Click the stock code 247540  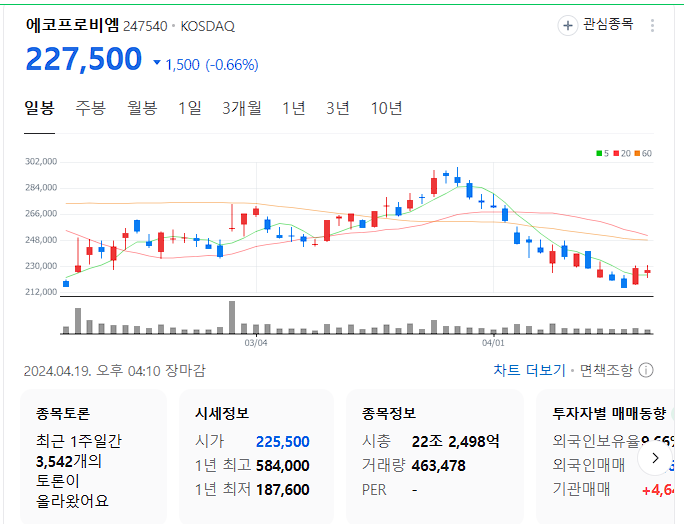click(x=145, y=26)
